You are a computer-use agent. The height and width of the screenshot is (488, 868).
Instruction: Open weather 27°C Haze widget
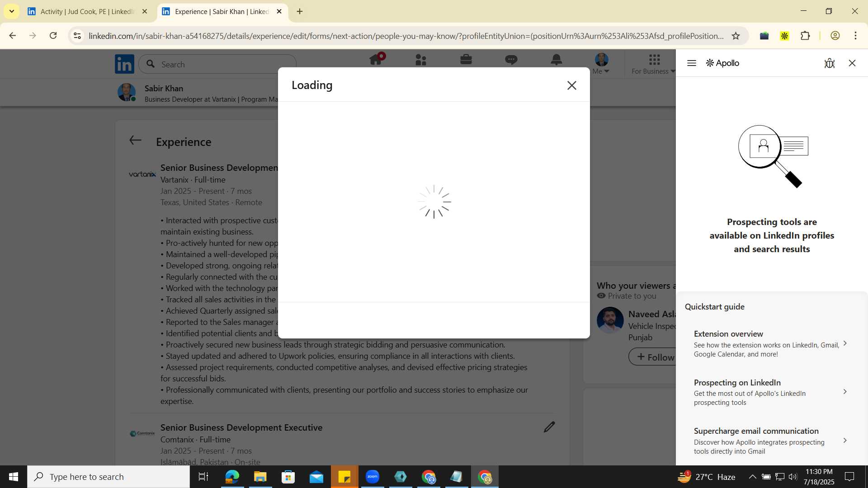[x=707, y=477]
